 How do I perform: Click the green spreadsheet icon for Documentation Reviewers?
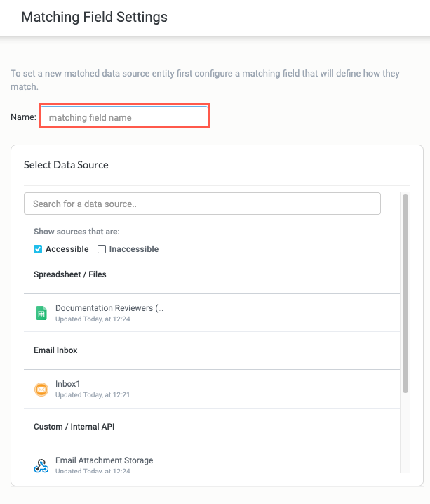click(41, 313)
